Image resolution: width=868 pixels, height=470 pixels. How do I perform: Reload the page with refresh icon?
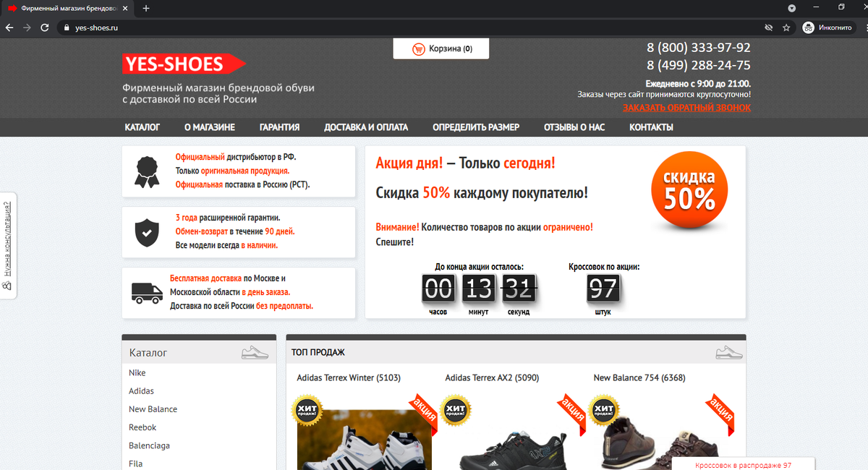[x=45, y=27]
